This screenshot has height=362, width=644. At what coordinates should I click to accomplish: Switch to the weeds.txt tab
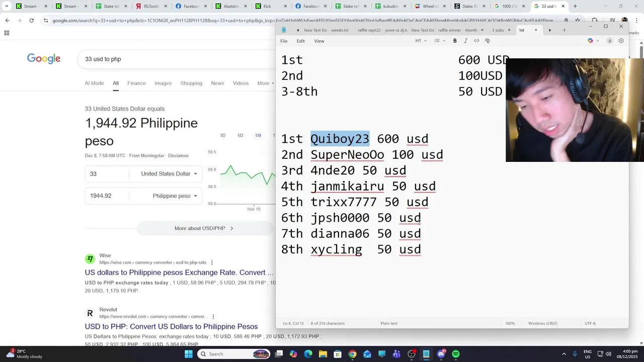(x=340, y=30)
